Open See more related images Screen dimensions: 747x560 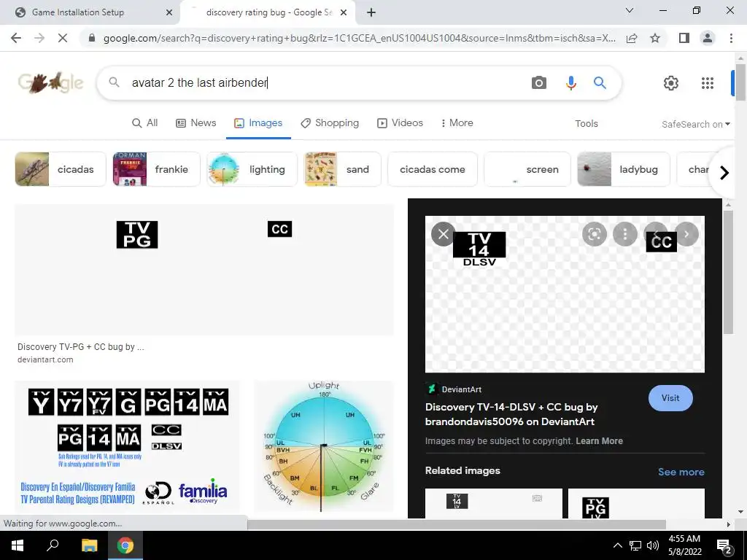pos(681,472)
